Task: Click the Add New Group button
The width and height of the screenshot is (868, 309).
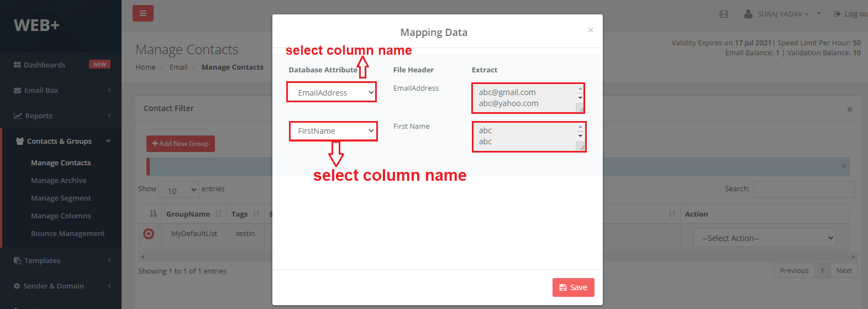Action: click(181, 144)
